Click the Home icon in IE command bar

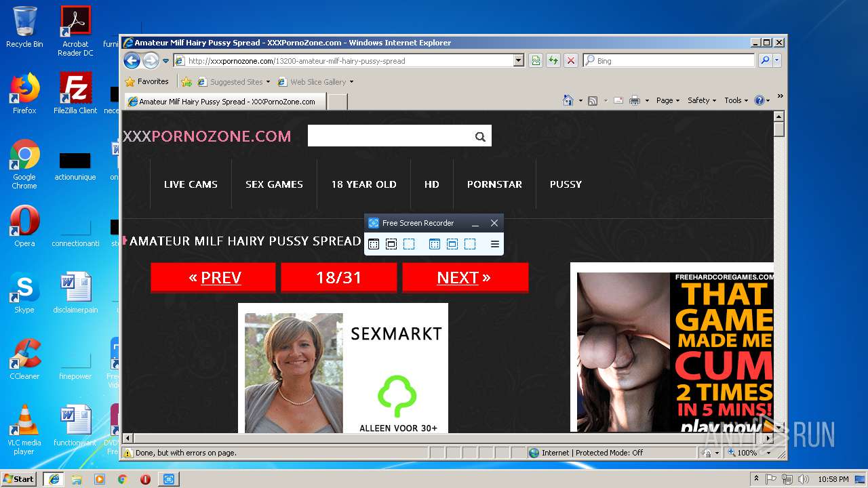pos(568,100)
